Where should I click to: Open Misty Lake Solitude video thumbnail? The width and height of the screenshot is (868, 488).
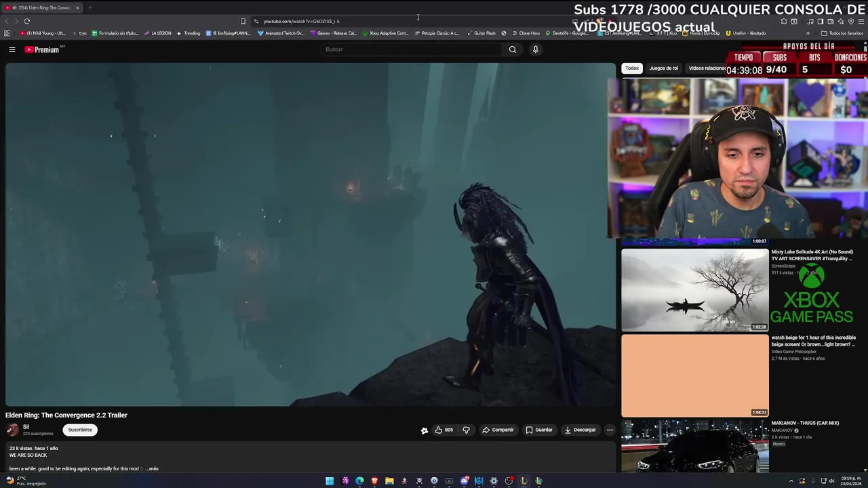[695, 290]
